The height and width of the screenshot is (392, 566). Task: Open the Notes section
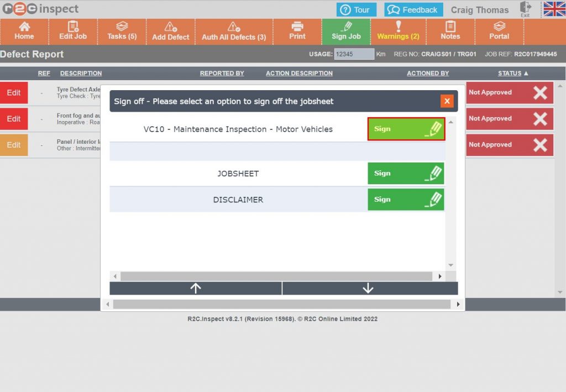(x=451, y=32)
